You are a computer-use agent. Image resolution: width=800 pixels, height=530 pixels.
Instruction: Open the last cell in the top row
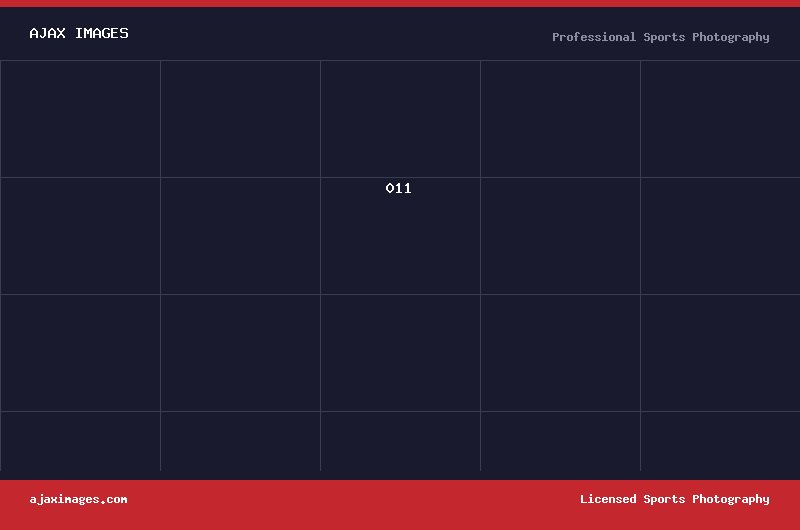pyautogui.click(x=720, y=119)
